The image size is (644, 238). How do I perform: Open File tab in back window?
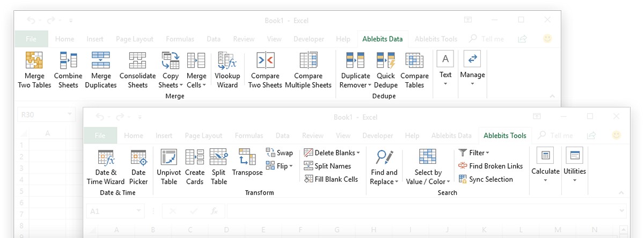click(31, 39)
